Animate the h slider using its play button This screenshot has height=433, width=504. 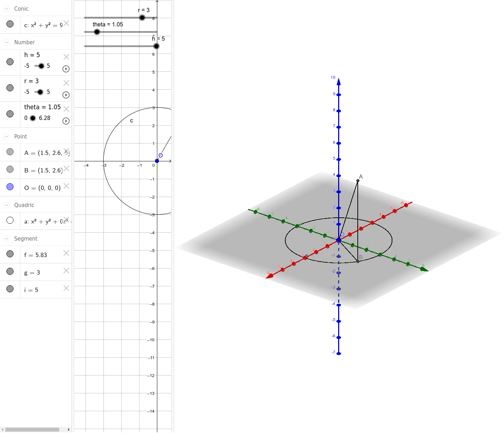66,69
